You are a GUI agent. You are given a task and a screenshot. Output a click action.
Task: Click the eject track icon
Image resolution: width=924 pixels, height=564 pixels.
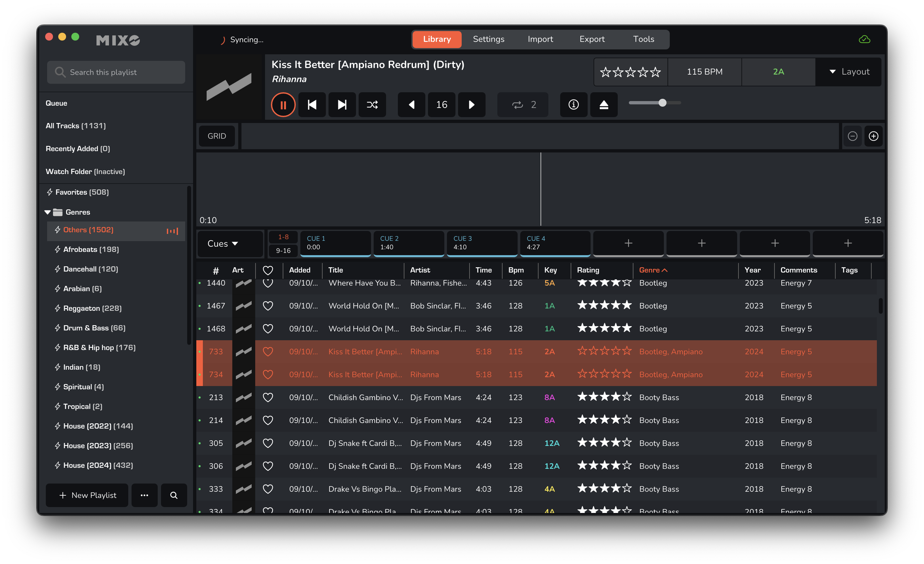(x=604, y=105)
